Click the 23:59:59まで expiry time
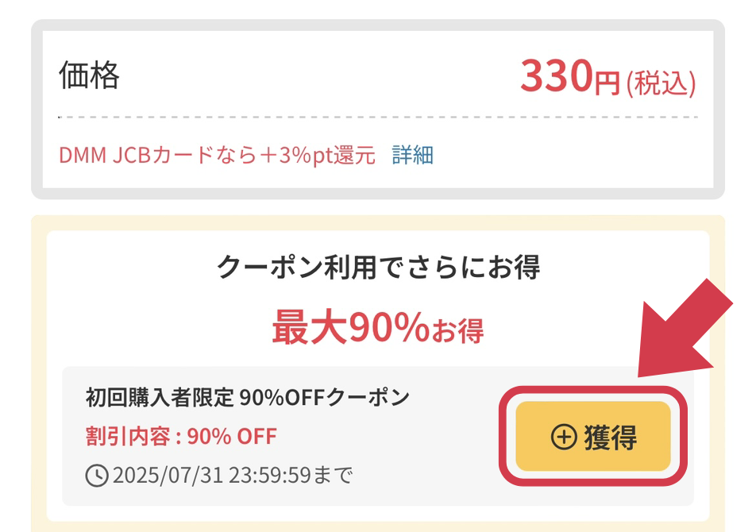The width and height of the screenshot is (756, 532). [291, 476]
